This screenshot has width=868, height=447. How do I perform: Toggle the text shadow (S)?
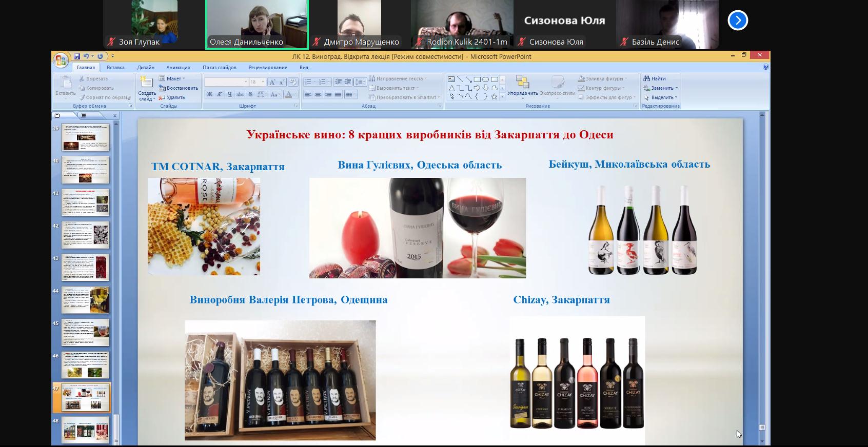click(x=250, y=94)
